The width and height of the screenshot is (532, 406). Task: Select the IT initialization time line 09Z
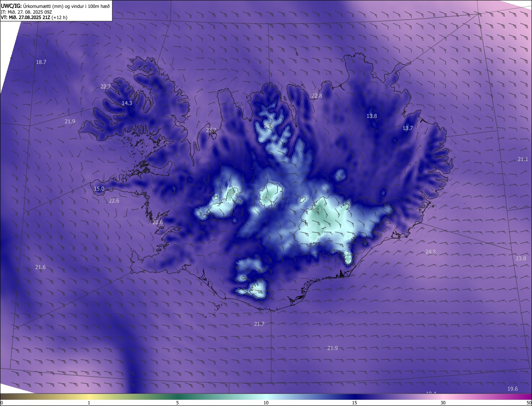click(x=26, y=12)
